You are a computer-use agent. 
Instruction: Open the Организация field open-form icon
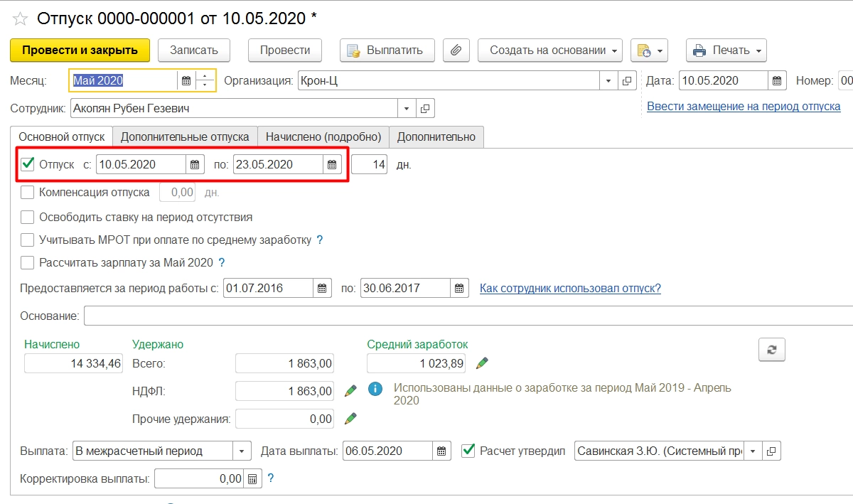pyautogui.click(x=627, y=81)
